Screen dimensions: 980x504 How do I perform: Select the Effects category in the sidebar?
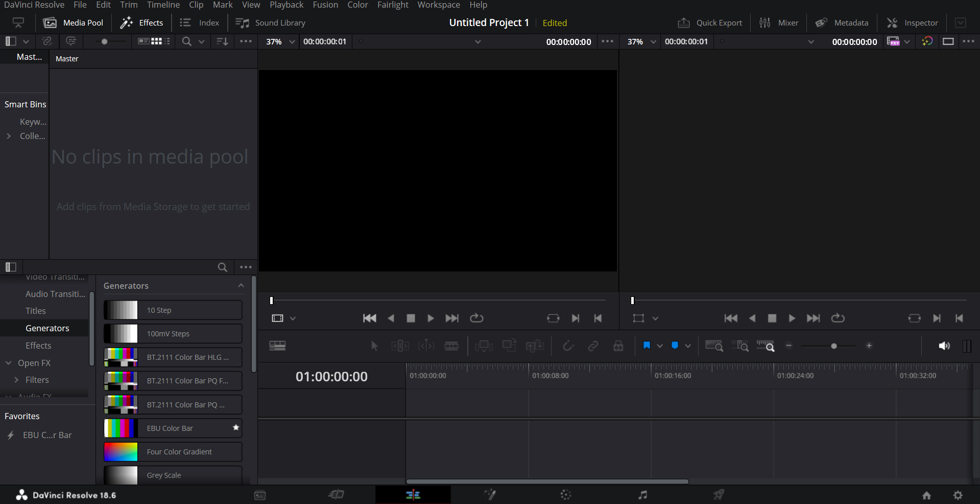pyautogui.click(x=38, y=346)
